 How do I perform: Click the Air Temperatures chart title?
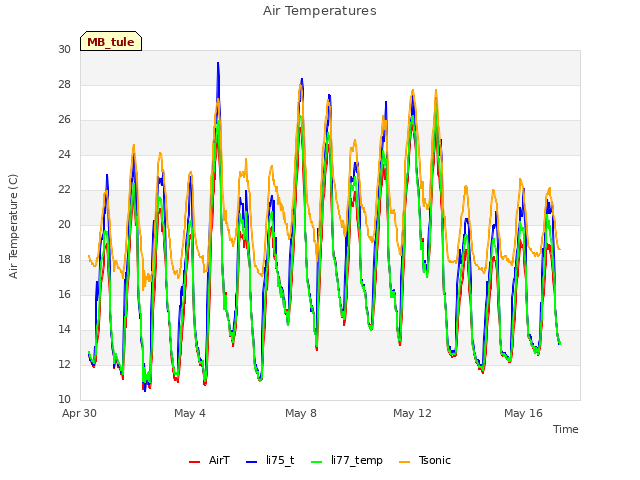coord(320,11)
